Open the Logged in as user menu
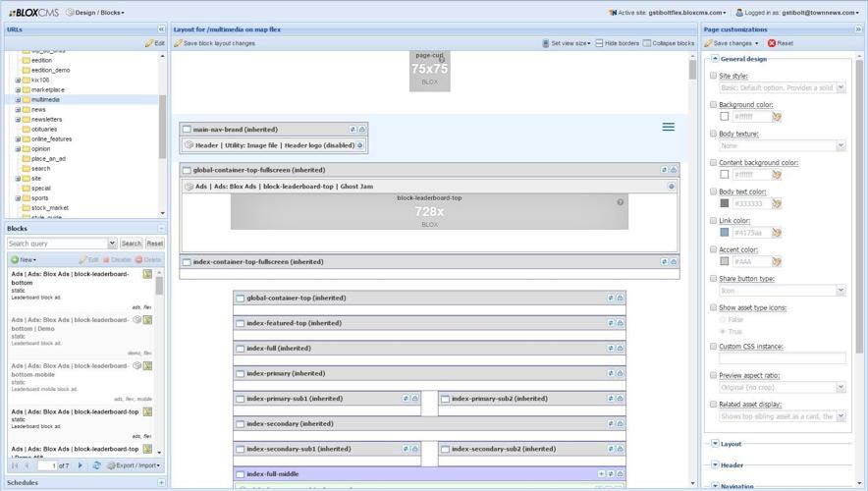 797,12
